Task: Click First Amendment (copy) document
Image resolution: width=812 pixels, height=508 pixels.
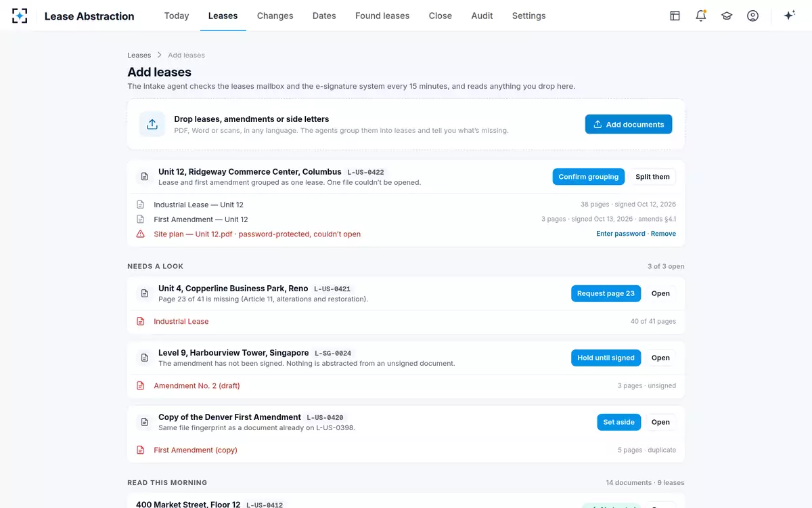Action: point(195,450)
